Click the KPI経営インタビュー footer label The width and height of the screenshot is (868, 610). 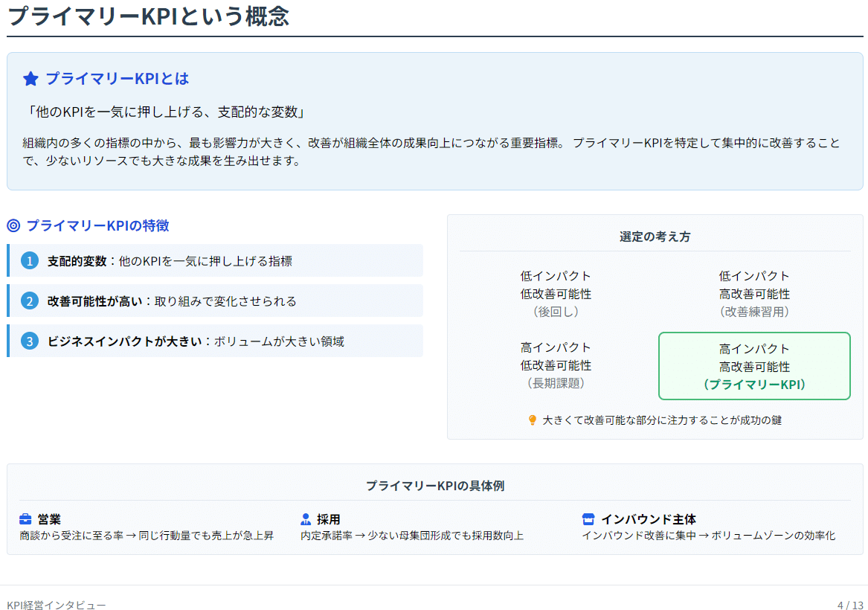pyautogui.click(x=57, y=605)
